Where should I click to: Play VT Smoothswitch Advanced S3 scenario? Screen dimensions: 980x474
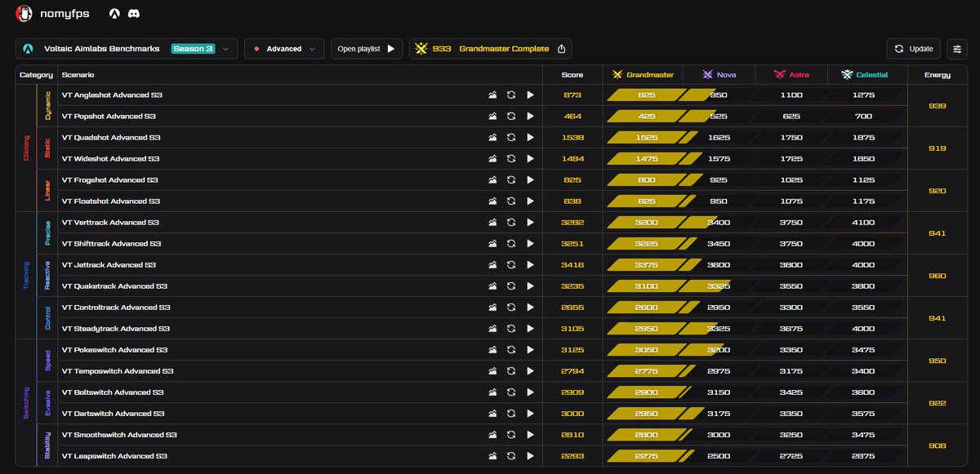(x=530, y=434)
